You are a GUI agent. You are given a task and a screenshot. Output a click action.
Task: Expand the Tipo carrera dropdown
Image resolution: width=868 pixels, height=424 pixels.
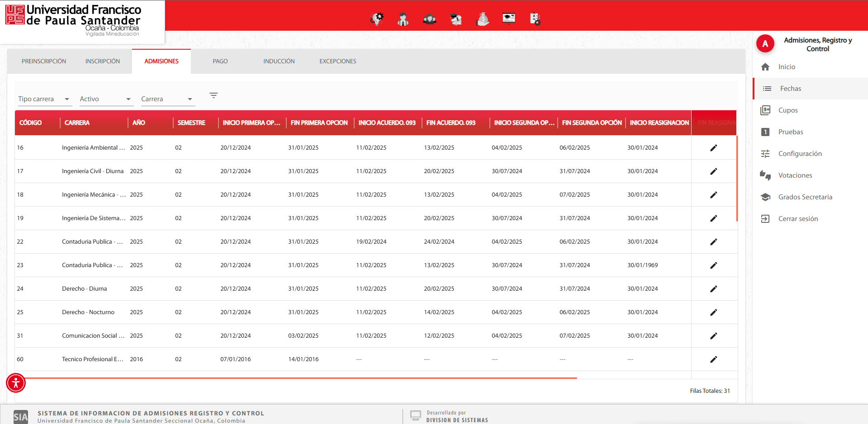point(44,99)
